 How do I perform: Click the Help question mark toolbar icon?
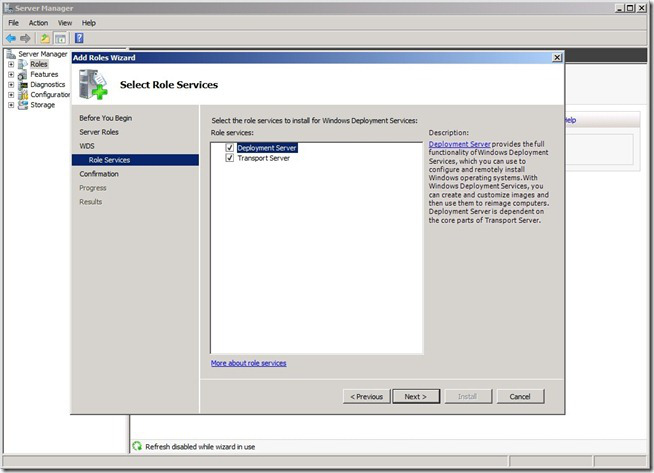tap(79, 38)
